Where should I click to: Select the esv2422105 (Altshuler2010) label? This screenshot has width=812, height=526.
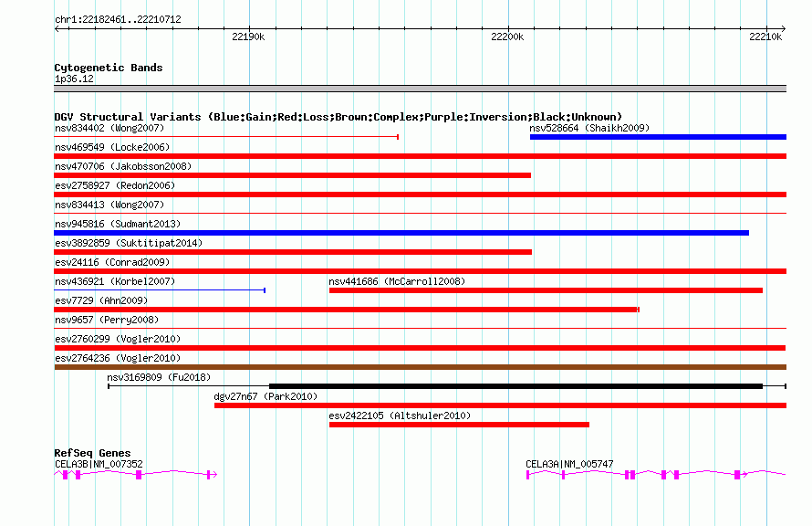click(400, 416)
